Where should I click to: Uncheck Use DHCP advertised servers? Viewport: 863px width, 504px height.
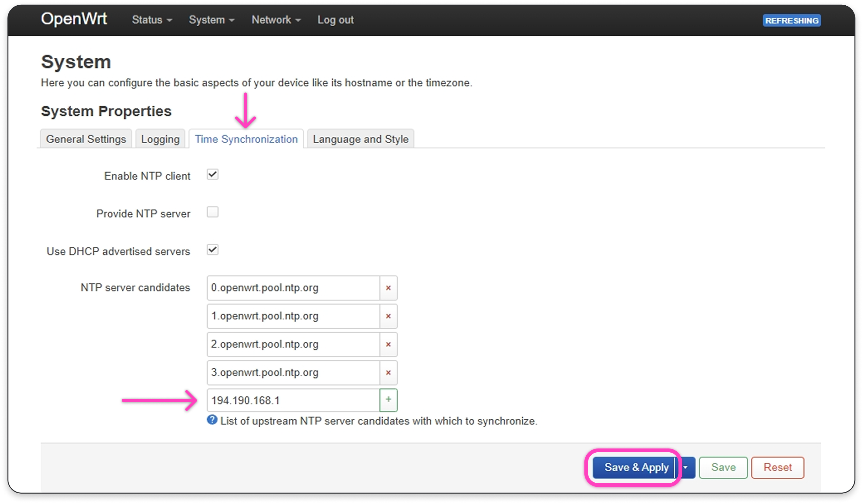pos(212,250)
